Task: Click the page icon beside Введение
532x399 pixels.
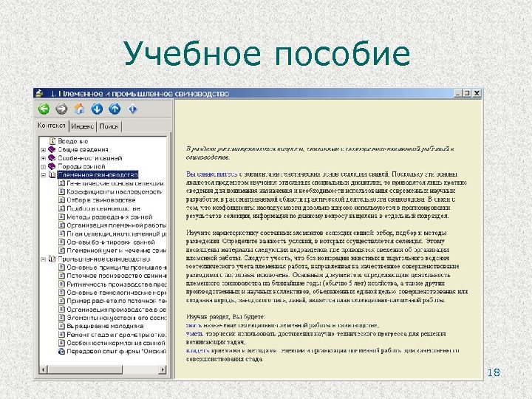Action: (52, 141)
